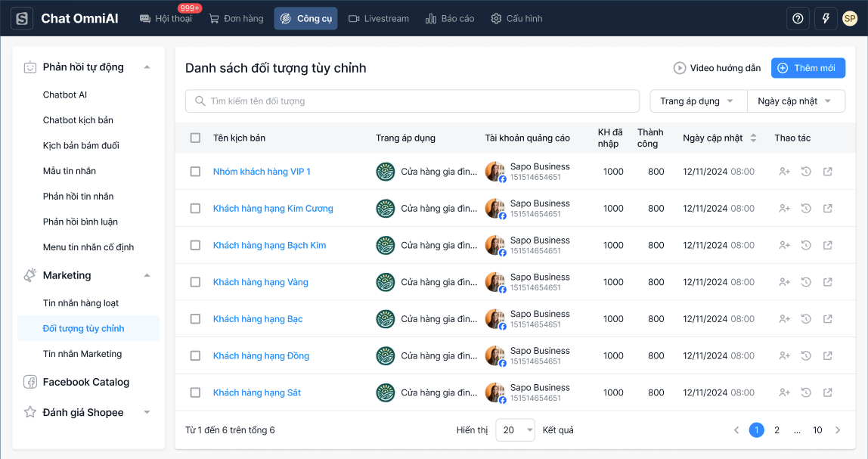Viewport: 868px width, 459px height.
Task: Open history icon for Khách hàng hạng Kim Cương
Action: click(x=806, y=209)
